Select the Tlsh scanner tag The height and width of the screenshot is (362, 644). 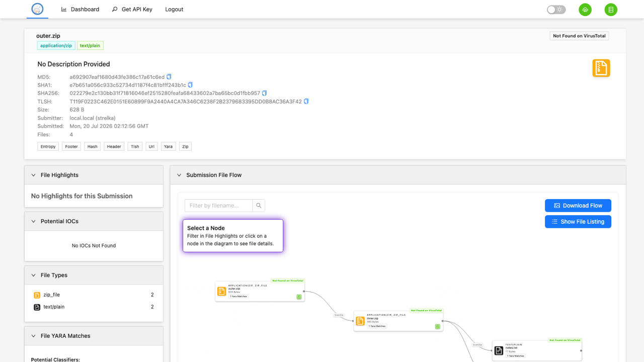(x=135, y=147)
